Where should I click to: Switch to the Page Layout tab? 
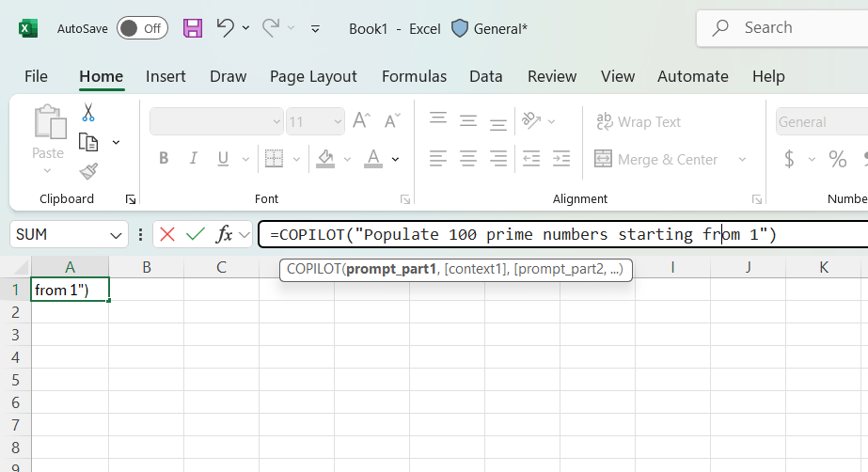pyautogui.click(x=313, y=76)
